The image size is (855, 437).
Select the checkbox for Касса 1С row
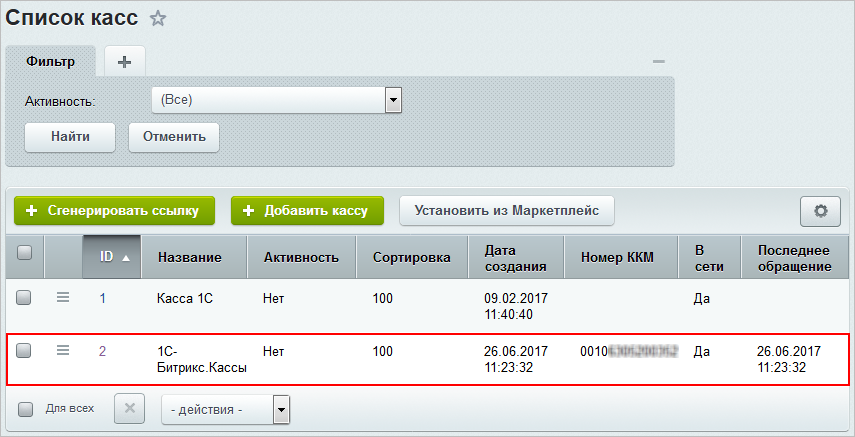pos(25,298)
